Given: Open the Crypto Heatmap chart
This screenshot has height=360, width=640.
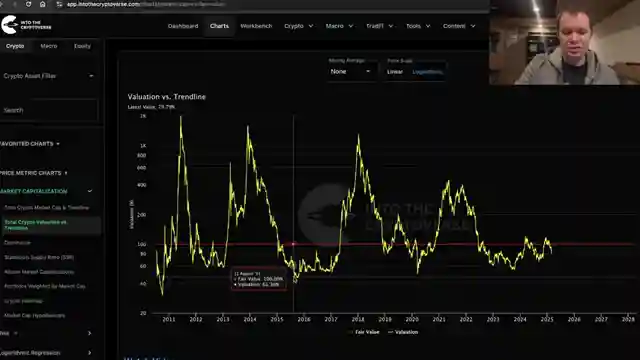Looking at the screenshot, I should pos(23,301).
